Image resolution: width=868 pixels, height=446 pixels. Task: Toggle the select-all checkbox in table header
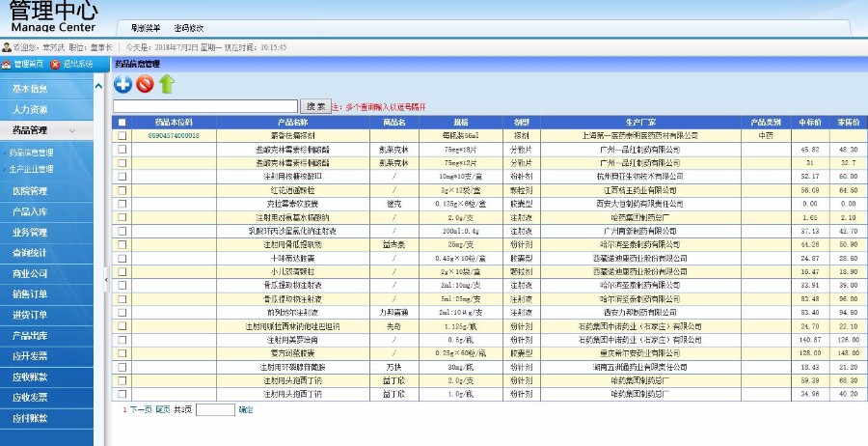(x=122, y=123)
